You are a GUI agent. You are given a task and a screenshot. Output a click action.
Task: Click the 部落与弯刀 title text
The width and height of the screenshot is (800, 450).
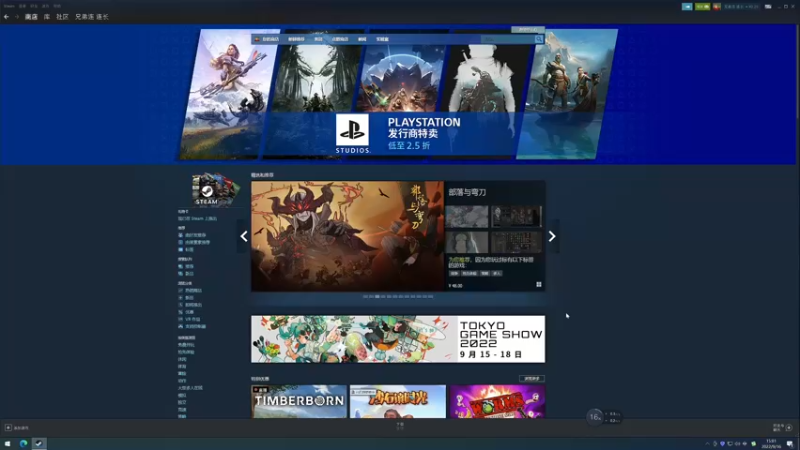click(467, 192)
